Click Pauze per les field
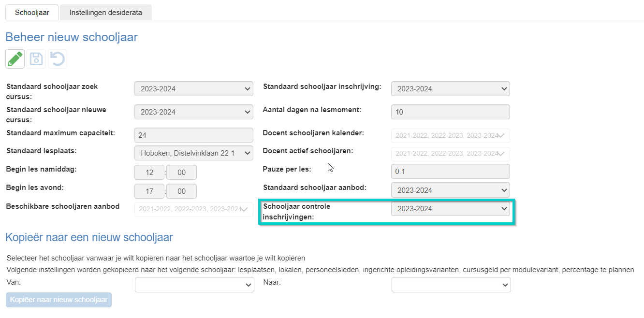 (451, 172)
